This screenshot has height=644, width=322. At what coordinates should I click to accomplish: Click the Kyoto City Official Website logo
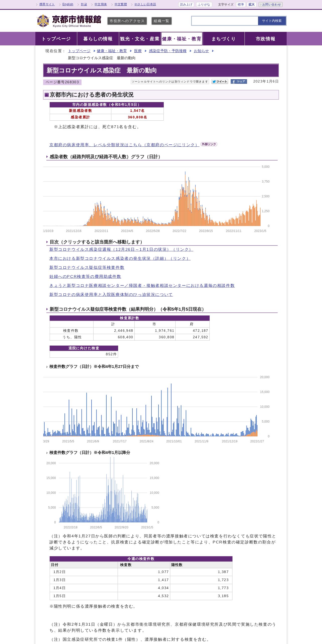point(69,21)
